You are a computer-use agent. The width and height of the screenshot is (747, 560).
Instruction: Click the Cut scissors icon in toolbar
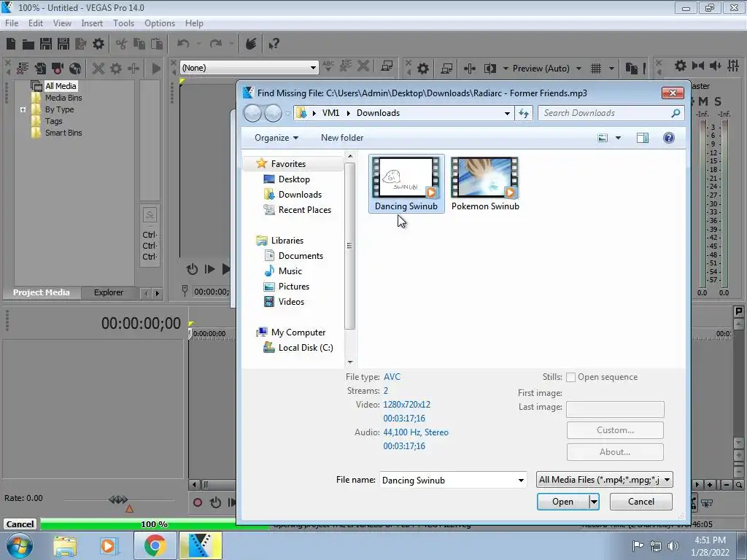[122, 44]
